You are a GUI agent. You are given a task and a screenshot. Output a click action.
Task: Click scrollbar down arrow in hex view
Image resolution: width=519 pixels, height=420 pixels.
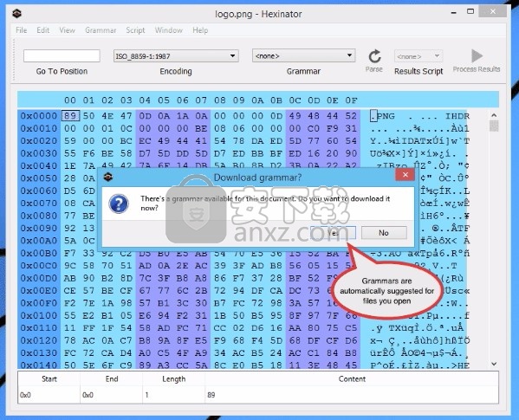tap(494, 364)
